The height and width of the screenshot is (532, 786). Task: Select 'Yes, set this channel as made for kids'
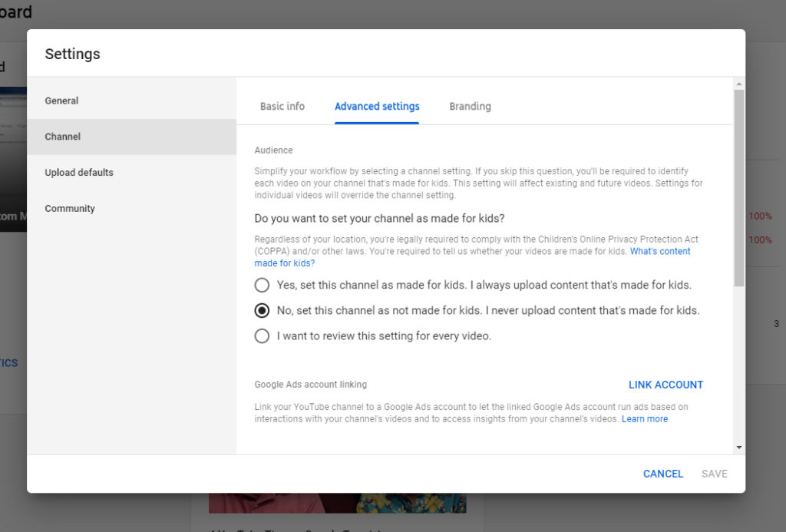click(x=263, y=285)
